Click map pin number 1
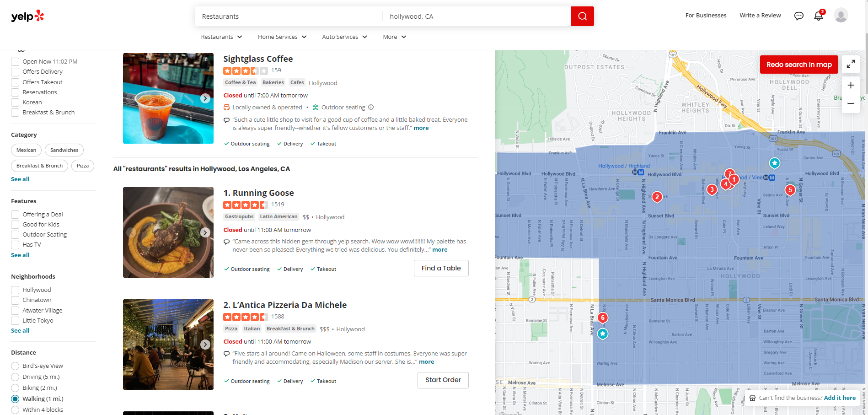The height and width of the screenshot is (415, 868). (x=734, y=179)
